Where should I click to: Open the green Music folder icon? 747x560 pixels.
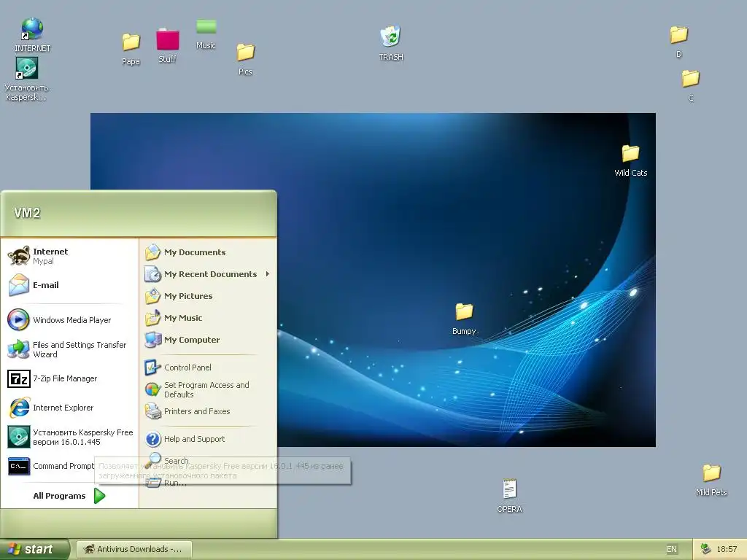click(x=206, y=34)
